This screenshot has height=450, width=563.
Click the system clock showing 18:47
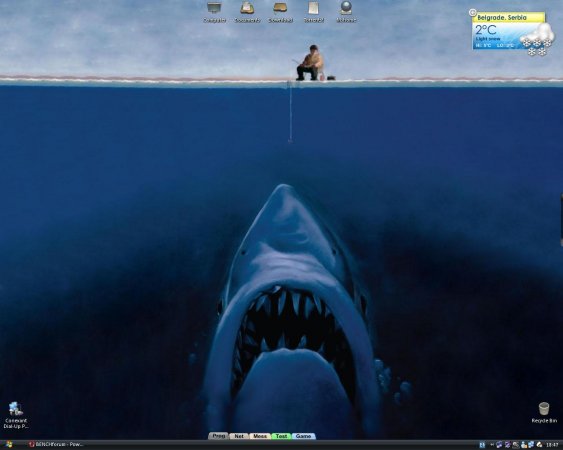tap(552, 445)
